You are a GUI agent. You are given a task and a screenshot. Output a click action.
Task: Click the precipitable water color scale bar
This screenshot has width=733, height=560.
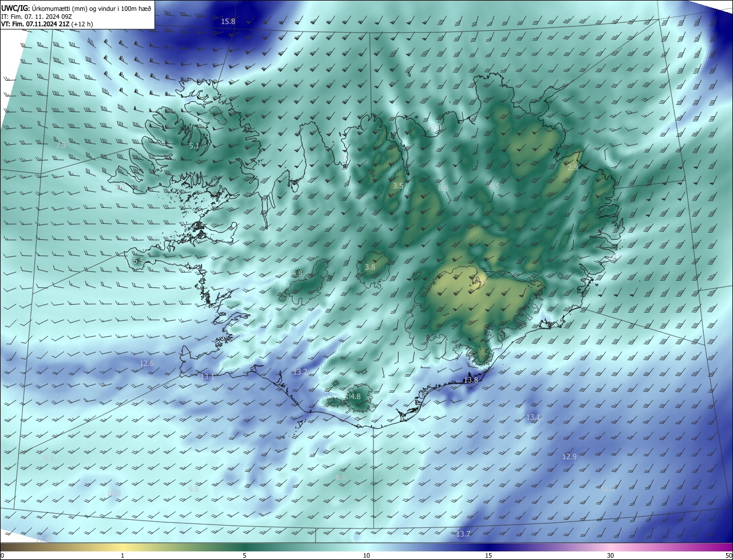point(366,547)
